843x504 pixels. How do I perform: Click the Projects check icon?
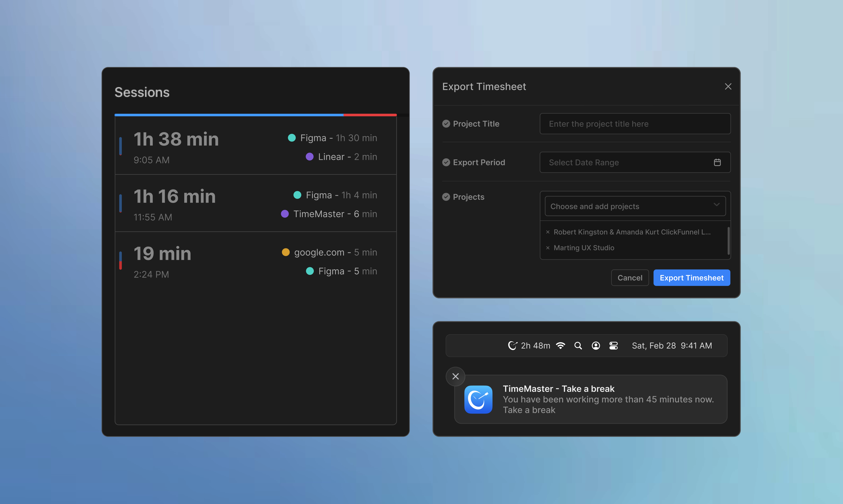click(x=446, y=197)
